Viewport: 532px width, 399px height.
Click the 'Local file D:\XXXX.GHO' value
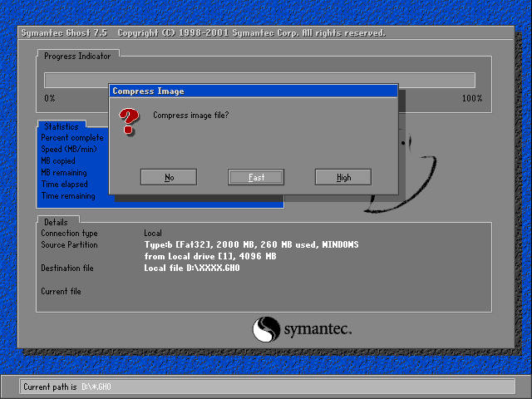click(192, 268)
